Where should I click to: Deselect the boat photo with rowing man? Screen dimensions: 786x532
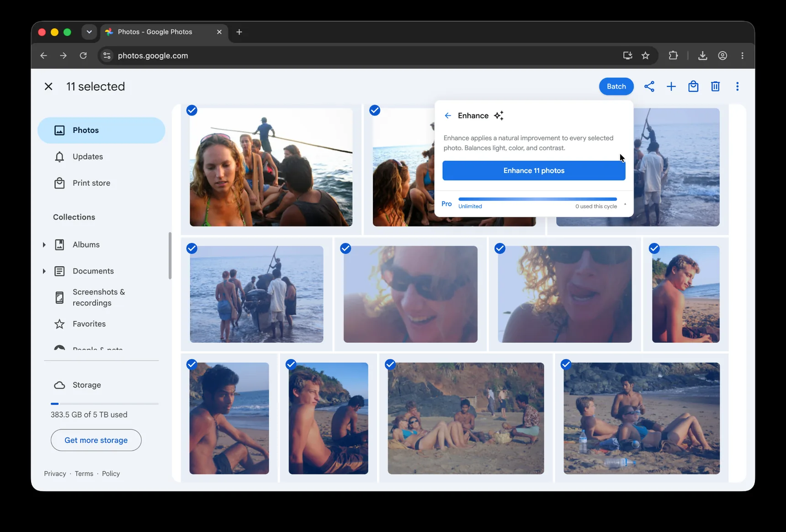(192, 111)
